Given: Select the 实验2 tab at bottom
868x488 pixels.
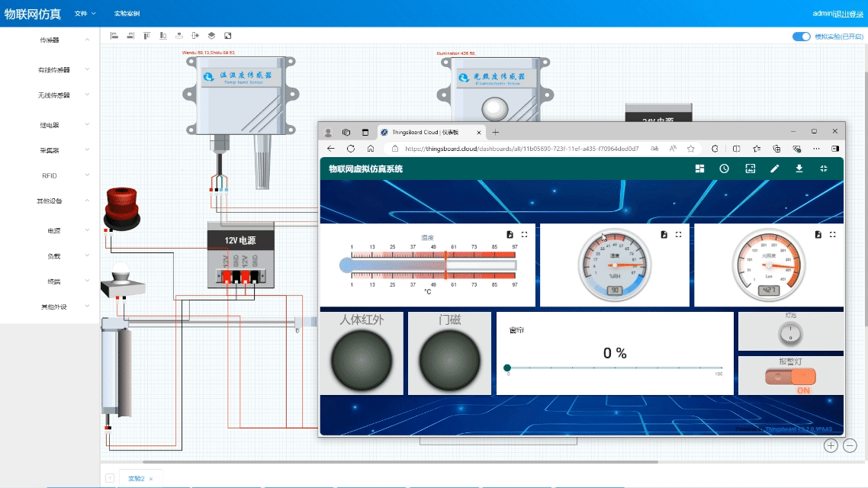Looking at the screenshot, I should (x=136, y=478).
